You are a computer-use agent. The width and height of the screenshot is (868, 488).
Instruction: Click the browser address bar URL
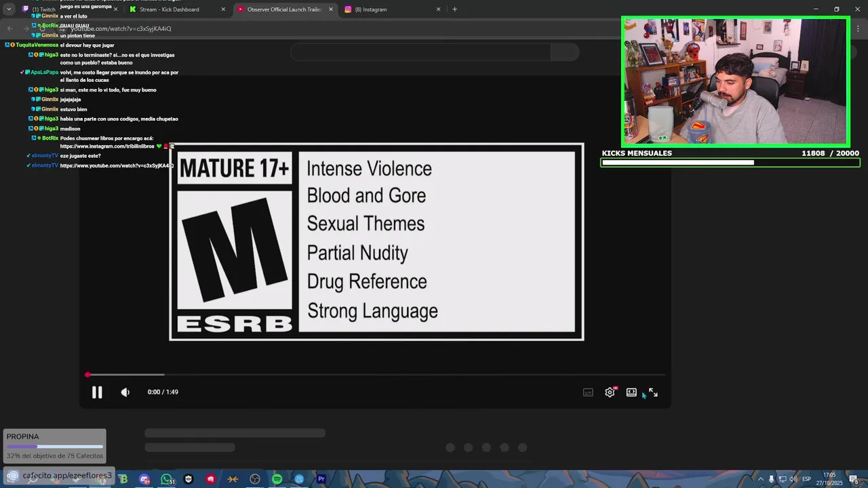tap(121, 28)
